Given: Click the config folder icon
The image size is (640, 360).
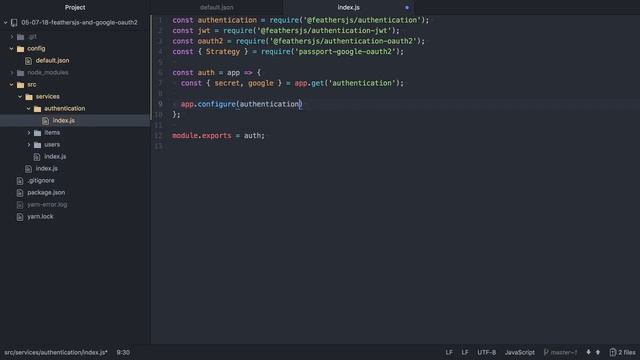Looking at the screenshot, I should [20, 49].
